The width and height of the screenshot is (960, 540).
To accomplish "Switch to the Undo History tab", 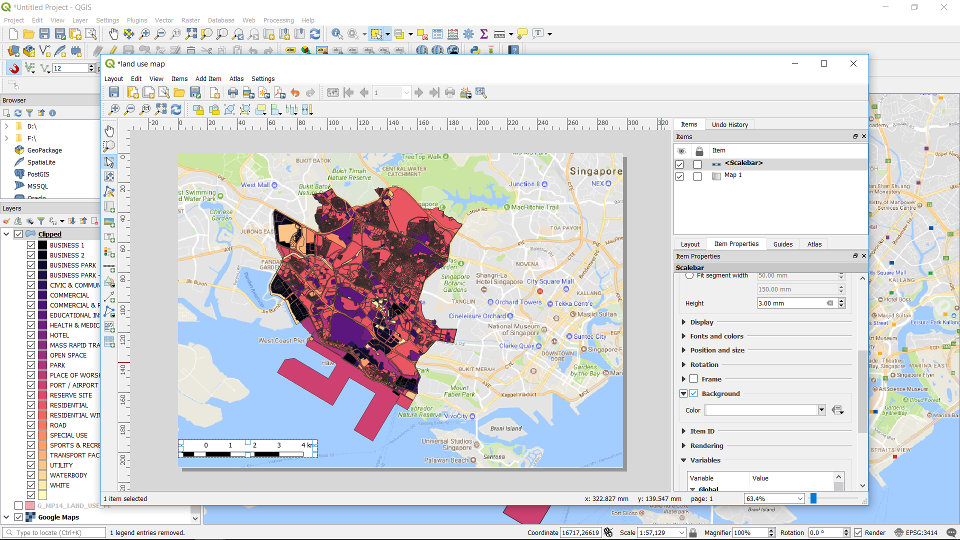I will point(729,125).
